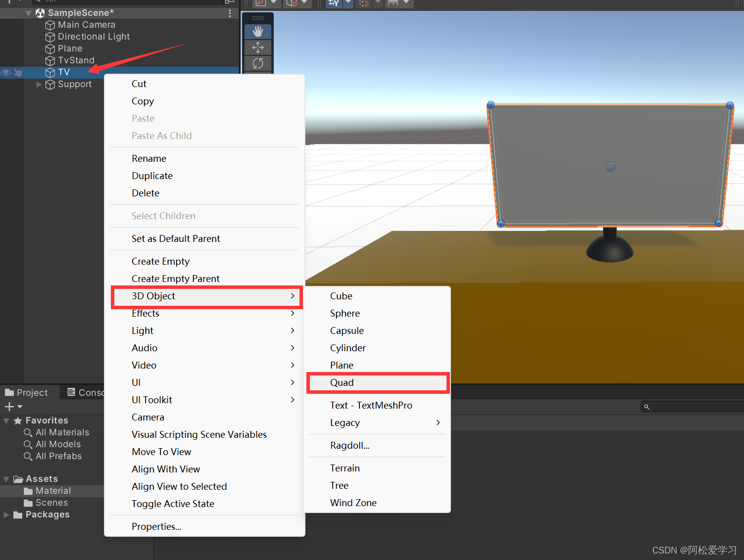Click the Project panel search field
This screenshot has height=560, width=744.
[x=692, y=407]
